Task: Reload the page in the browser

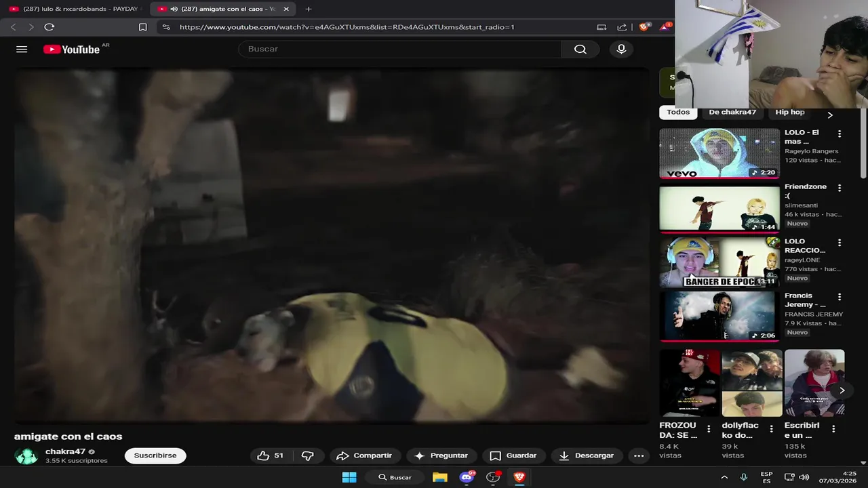Action: (49, 27)
